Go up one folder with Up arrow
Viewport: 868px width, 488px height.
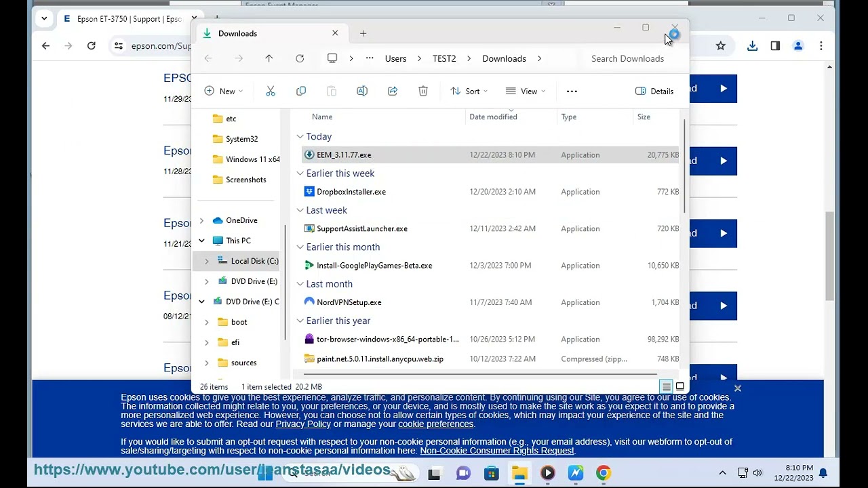269,59
